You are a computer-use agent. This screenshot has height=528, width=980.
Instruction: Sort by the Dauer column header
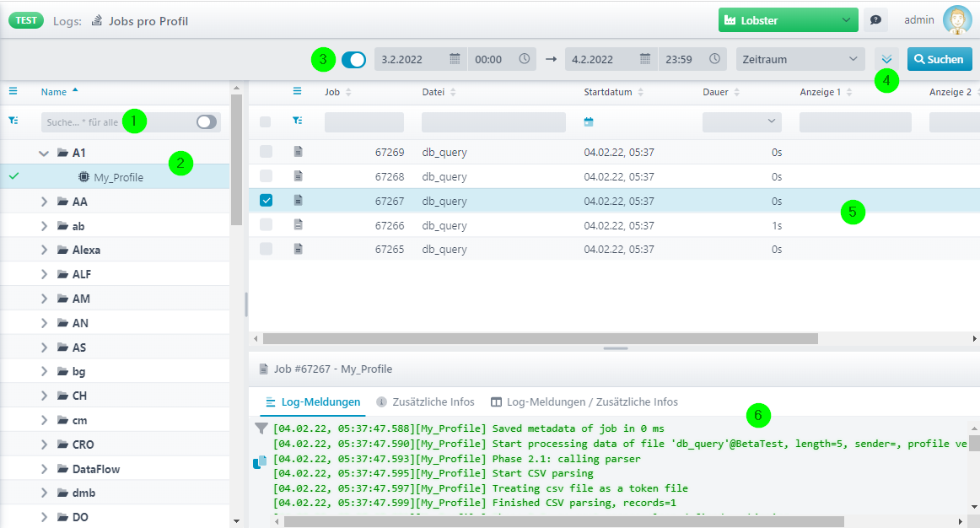(721, 92)
